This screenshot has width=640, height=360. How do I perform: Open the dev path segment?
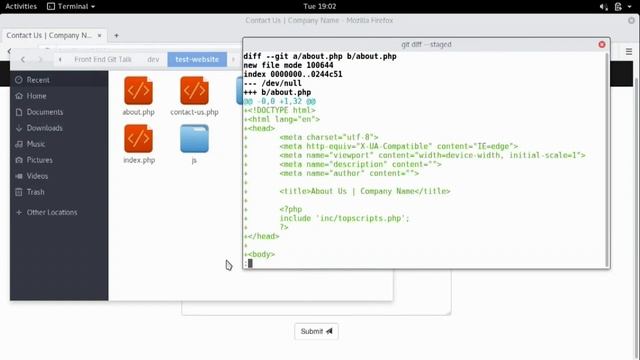(153, 60)
